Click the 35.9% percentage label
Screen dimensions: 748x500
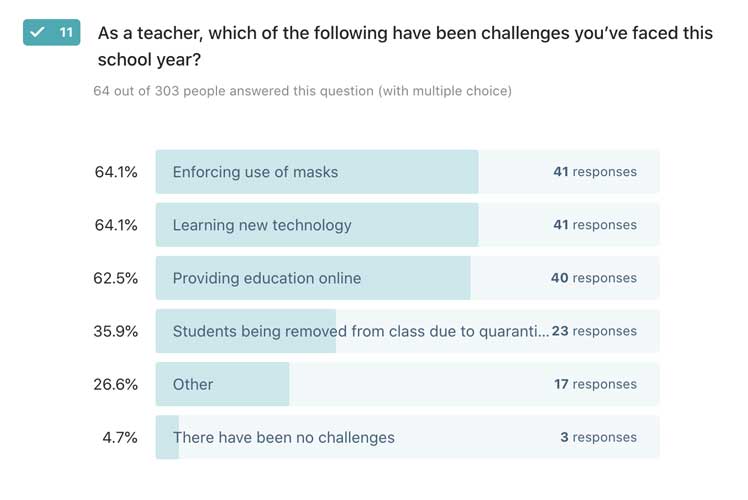point(116,331)
